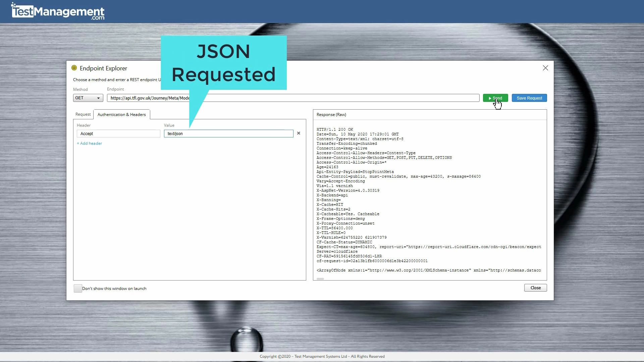644x362 pixels.
Task: Enable 'Don't show this window on launch'
Action: tap(77, 288)
